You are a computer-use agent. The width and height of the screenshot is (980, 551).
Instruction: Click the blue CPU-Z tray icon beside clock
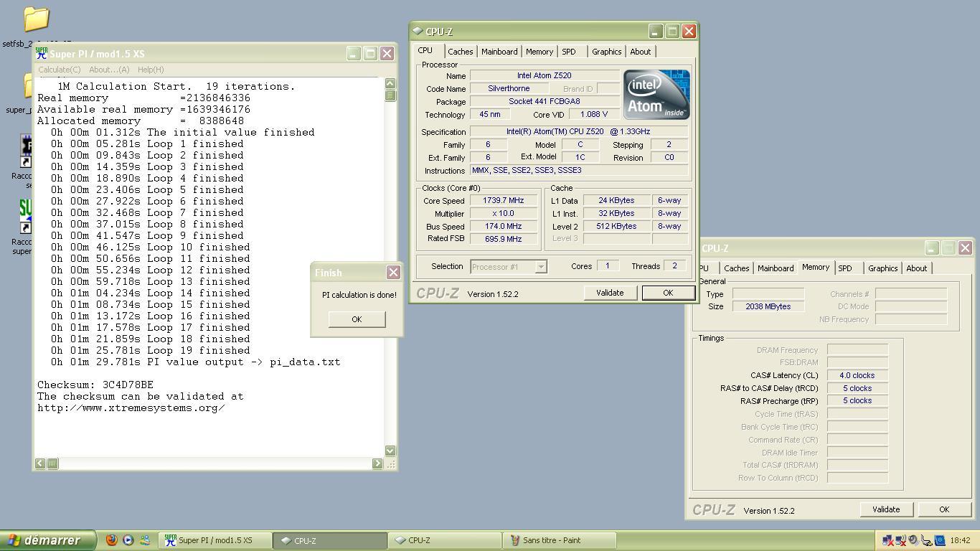pyautogui.click(x=940, y=540)
